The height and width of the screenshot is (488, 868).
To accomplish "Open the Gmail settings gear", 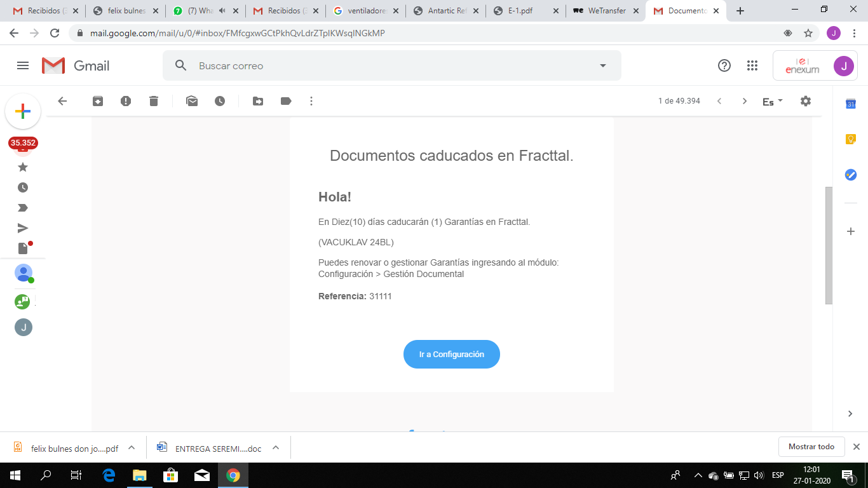I will [806, 101].
